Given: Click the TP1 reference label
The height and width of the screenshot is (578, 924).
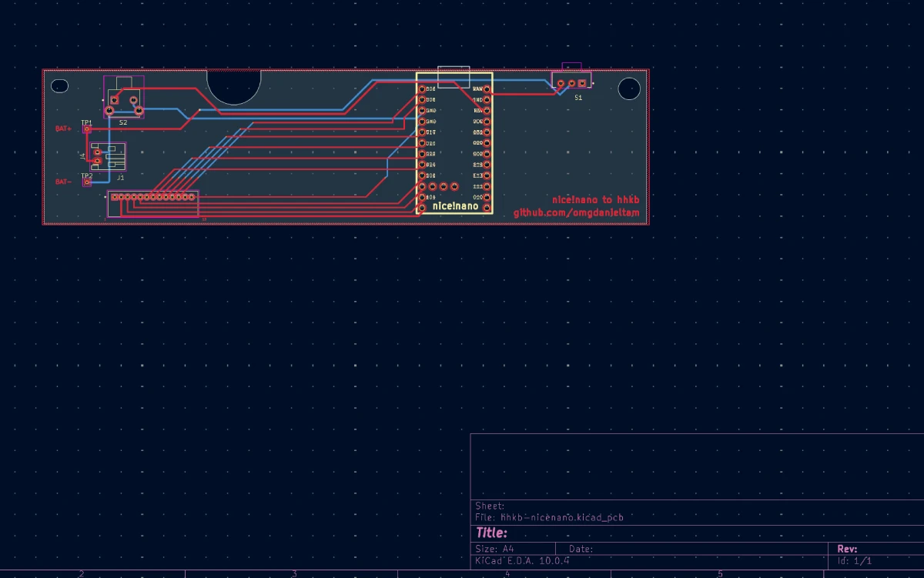Looking at the screenshot, I should [x=87, y=123].
